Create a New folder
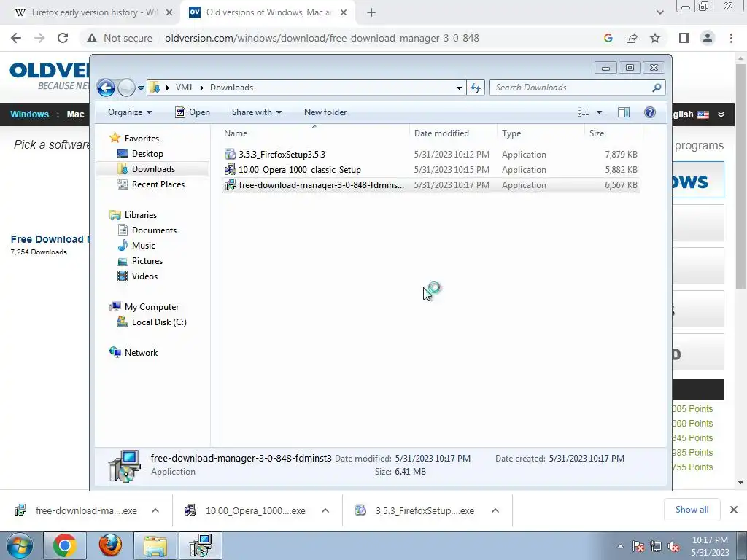Screen dimensions: 747x560 (x=325, y=112)
